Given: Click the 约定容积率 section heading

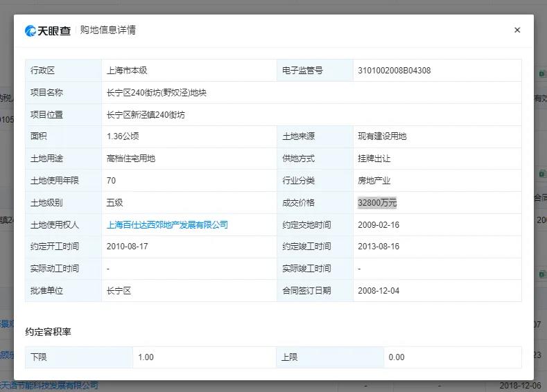Looking at the screenshot, I should pyautogui.click(x=48, y=332).
